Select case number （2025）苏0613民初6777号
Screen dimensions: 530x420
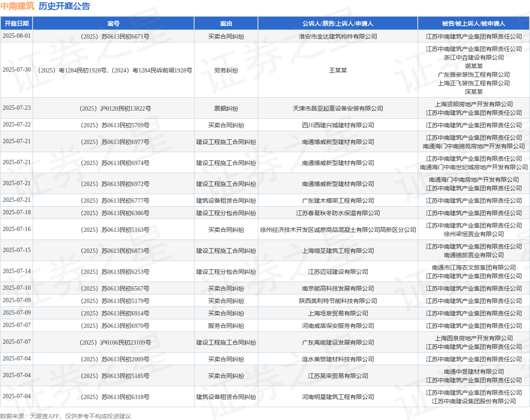(x=114, y=201)
